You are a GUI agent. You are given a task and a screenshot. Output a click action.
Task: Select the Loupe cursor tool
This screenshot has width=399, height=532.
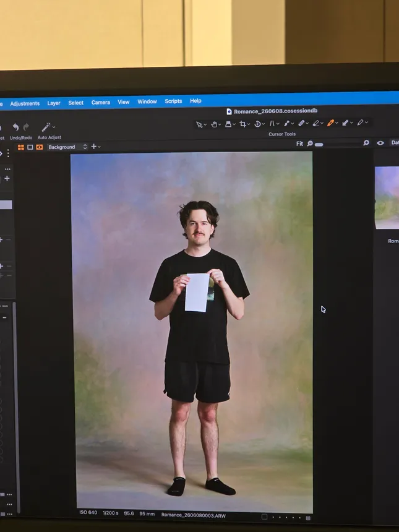coord(228,124)
